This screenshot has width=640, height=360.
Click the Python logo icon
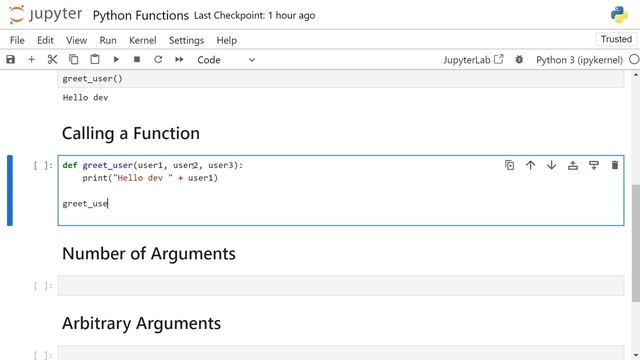pos(619,15)
